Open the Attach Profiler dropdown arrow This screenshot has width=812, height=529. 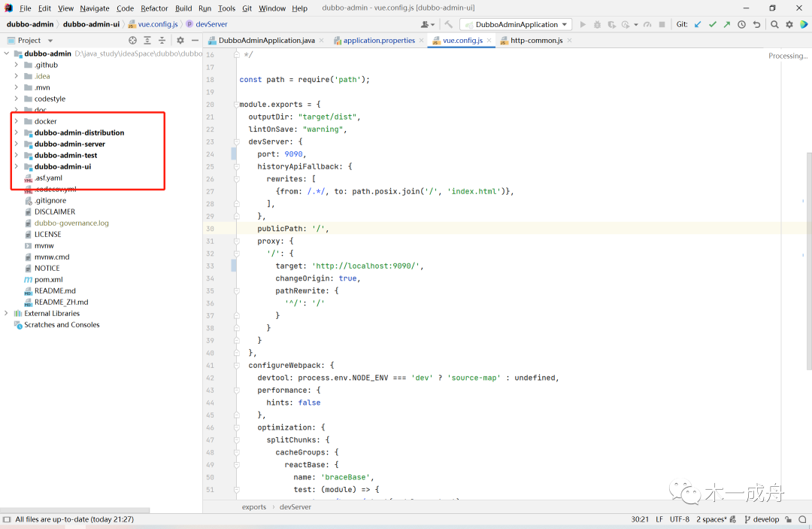coord(636,24)
